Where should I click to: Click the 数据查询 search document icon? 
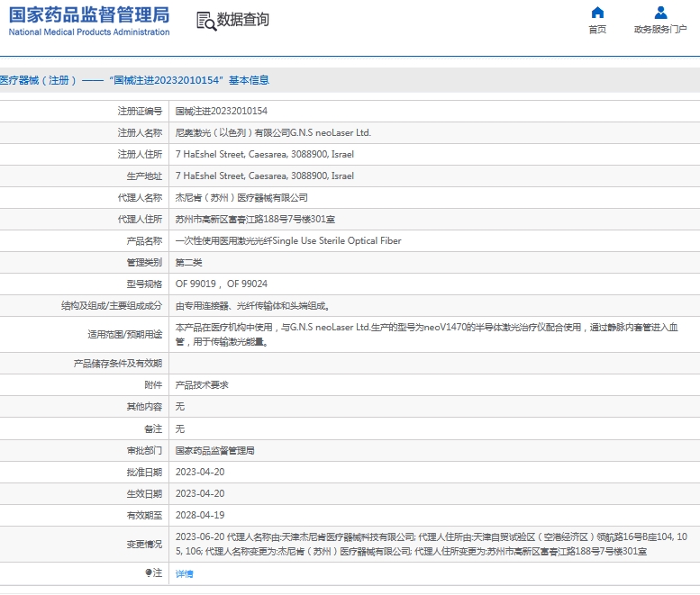coord(206,21)
